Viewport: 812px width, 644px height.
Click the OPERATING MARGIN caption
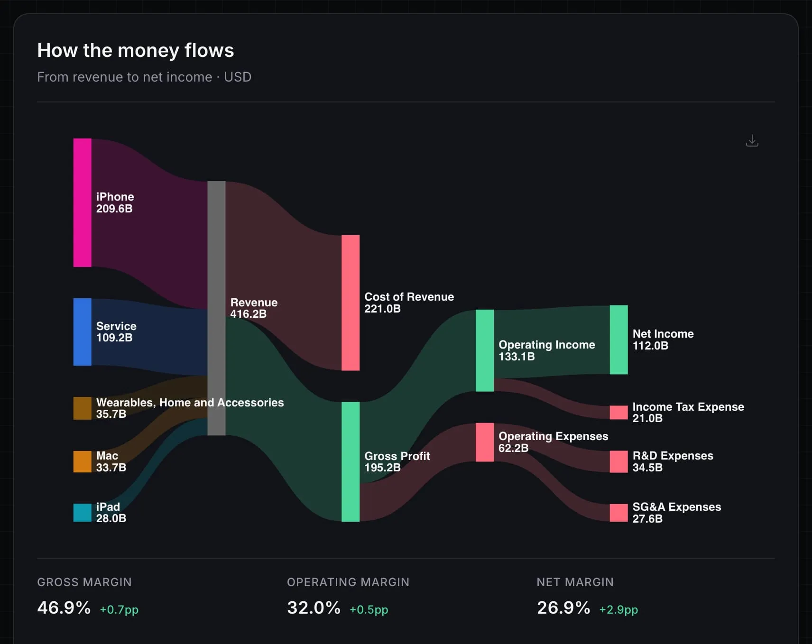coord(348,582)
